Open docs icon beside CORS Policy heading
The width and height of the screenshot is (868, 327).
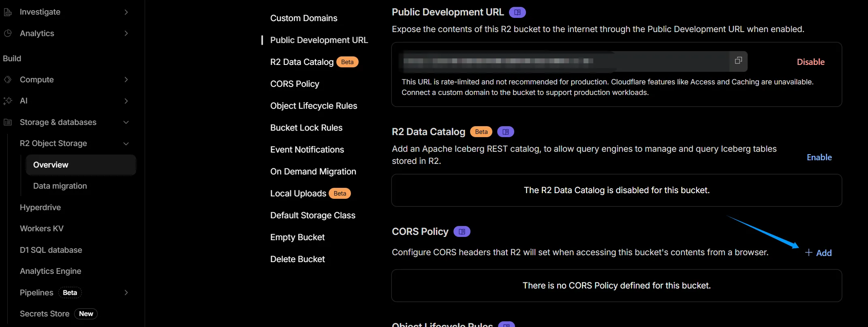[462, 232]
